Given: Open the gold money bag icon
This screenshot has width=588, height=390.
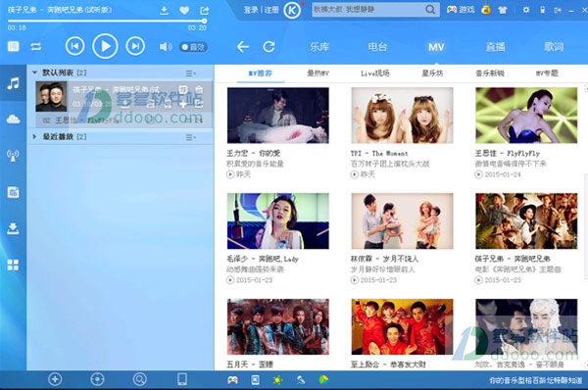Looking at the screenshot, I should (x=486, y=10).
